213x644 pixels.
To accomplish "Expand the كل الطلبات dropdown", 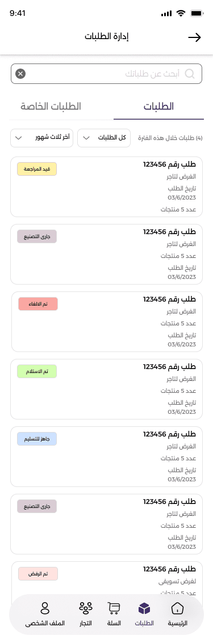I will tap(104, 138).
